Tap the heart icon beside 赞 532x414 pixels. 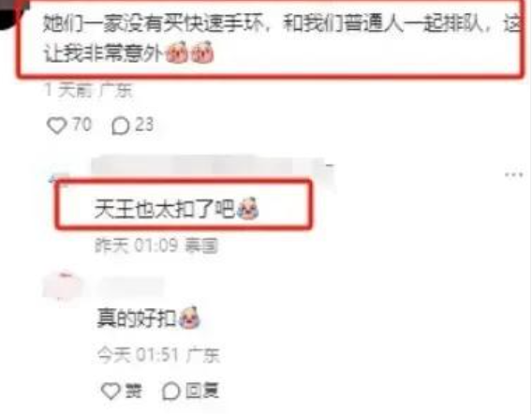111,391
